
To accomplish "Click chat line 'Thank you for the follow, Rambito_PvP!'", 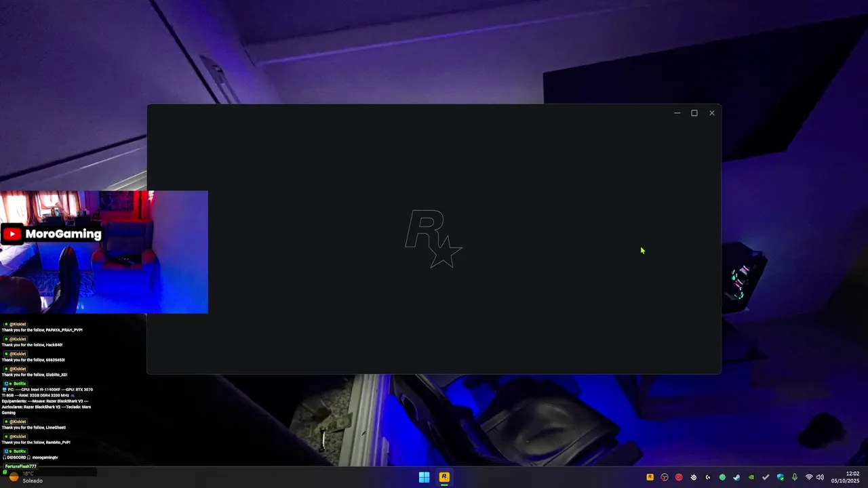I will pos(36,443).
